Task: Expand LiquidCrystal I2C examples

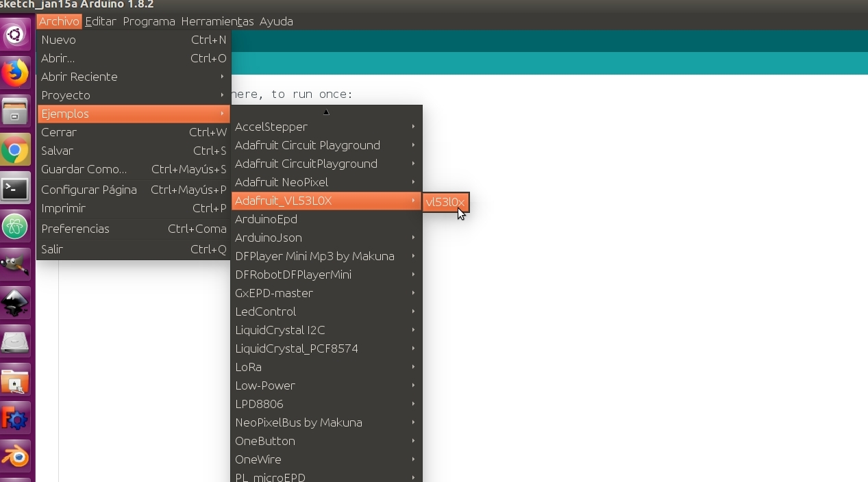Action: (x=326, y=330)
